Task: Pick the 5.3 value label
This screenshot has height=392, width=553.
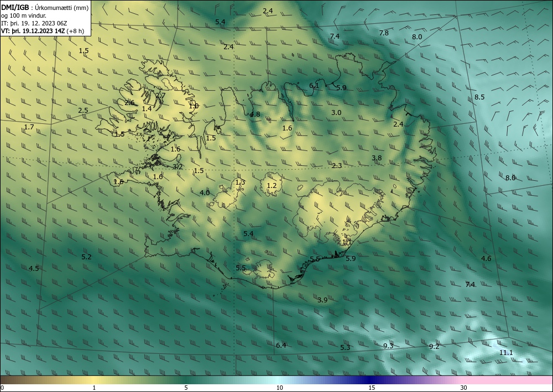Action: [345, 347]
